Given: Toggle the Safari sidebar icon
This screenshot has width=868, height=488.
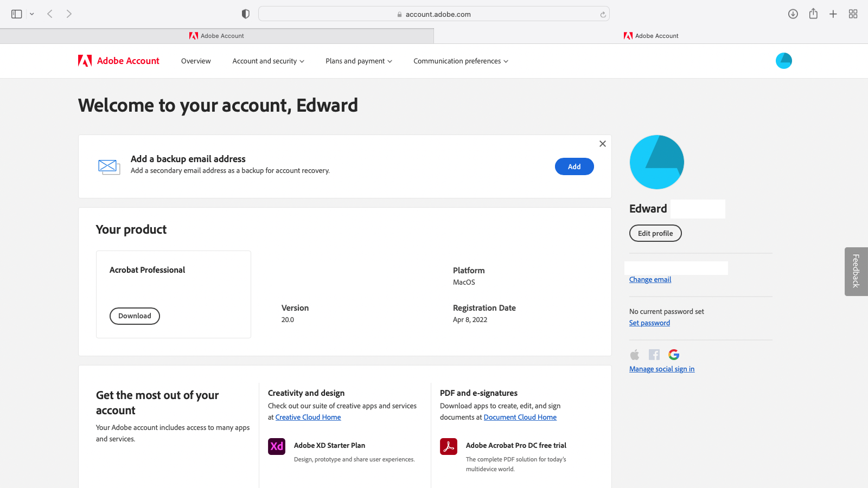Looking at the screenshot, I should pos(17,14).
